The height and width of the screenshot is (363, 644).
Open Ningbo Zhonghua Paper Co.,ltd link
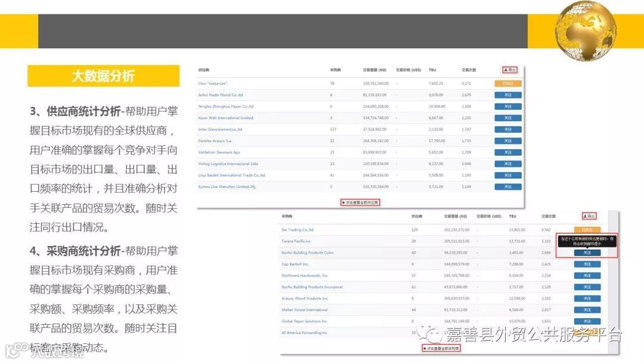pos(225,106)
